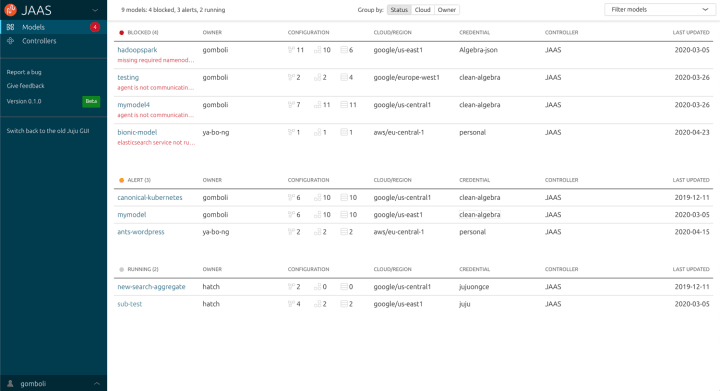Click the units icon in mymodel4 row
Screen dimensions: 720x391
coord(317,105)
